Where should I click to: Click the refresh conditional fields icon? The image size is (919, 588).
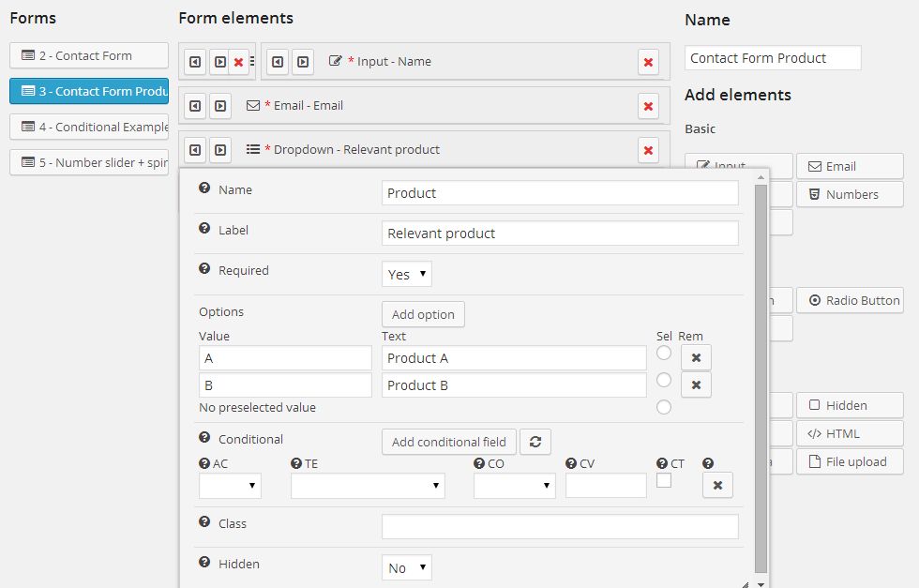(535, 442)
